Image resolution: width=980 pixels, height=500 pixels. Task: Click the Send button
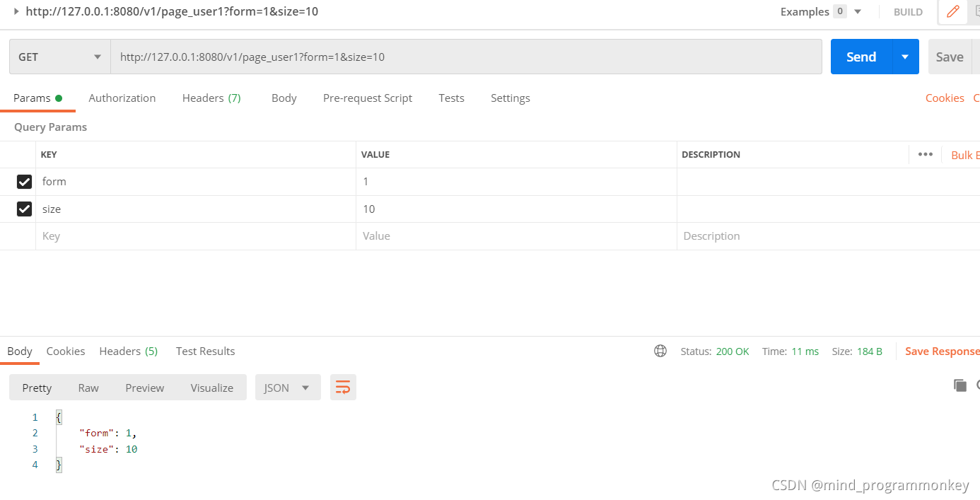(x=861, y=57)
